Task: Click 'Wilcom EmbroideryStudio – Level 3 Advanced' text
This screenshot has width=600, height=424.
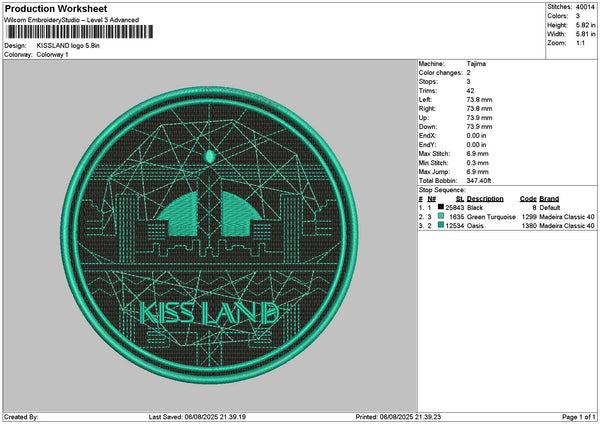Action: [x=72, y=20]
